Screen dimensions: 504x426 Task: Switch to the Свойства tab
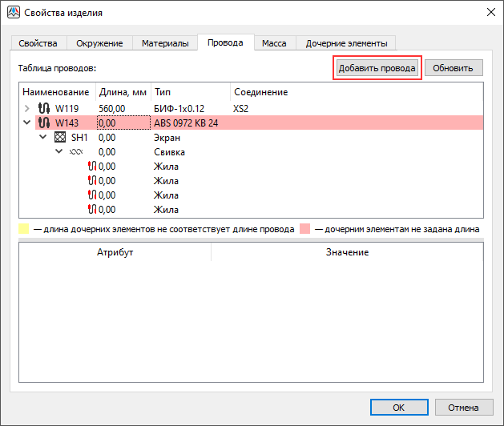point(38,43)
